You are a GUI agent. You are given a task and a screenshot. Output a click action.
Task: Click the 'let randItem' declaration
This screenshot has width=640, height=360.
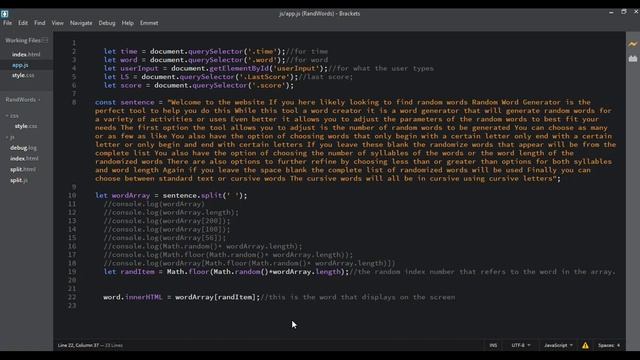coord(129,272)
